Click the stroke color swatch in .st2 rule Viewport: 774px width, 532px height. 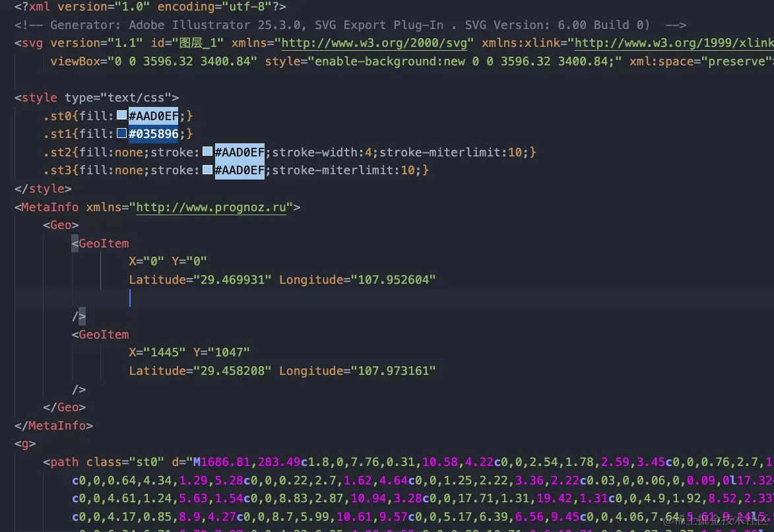[x=207, y=152]
